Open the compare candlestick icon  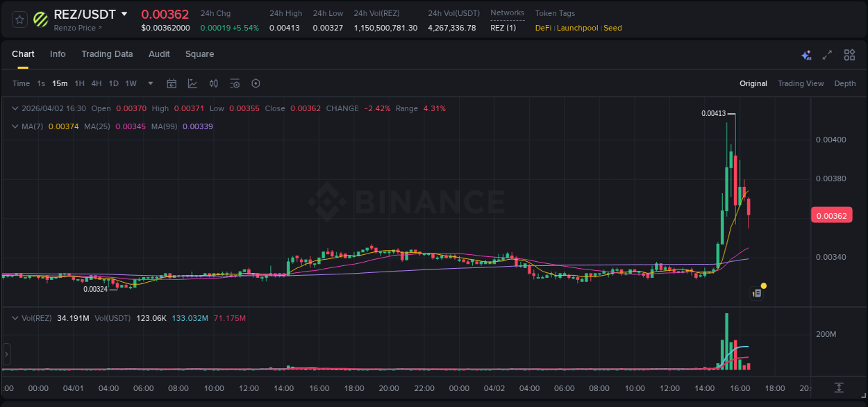[x=213, y=83]
